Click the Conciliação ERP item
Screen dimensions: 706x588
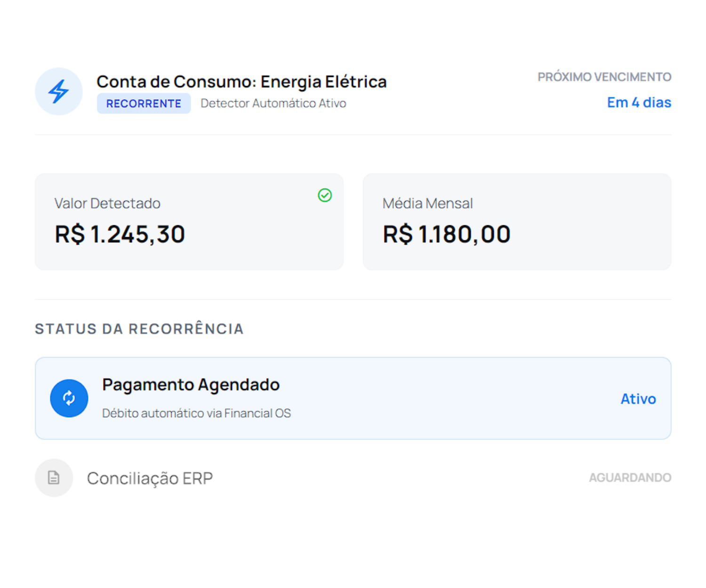(150, 478)
